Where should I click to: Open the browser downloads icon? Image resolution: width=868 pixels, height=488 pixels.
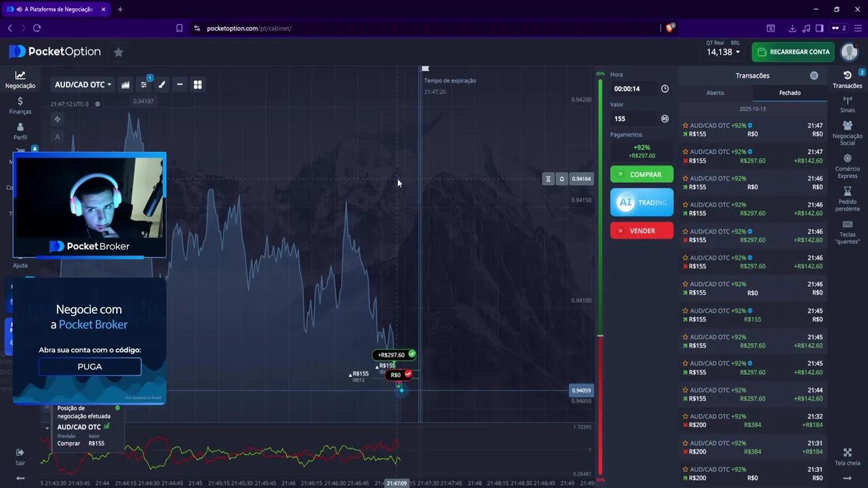click(792, 28)
